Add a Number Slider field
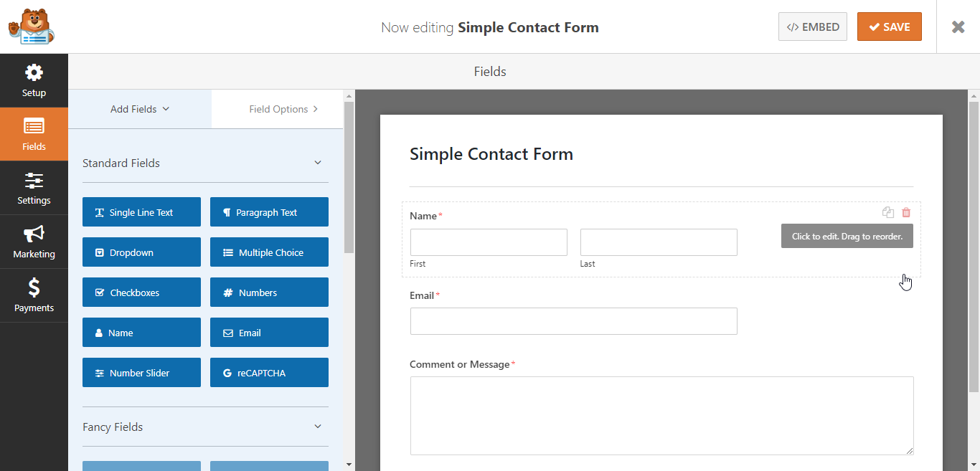The width and height of the screenshot is (980, 471). pyautogui.click(x=141, y=372)
